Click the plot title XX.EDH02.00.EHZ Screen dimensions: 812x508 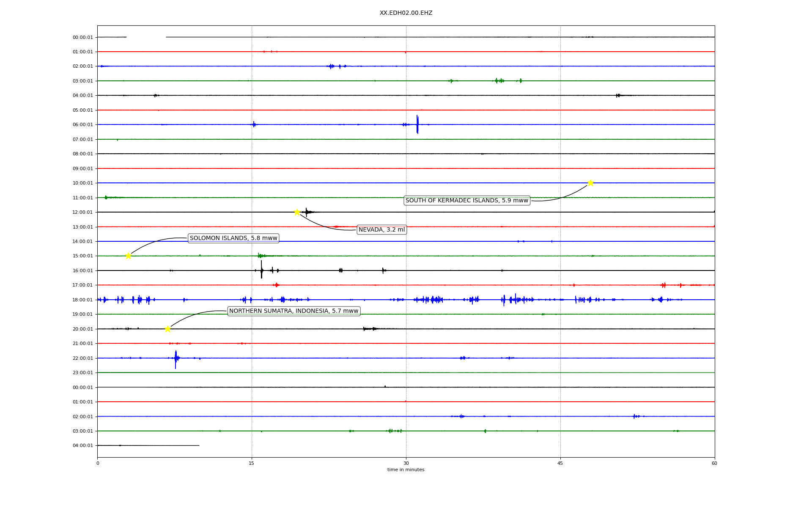pyautogui.click(x=406, y=13)
